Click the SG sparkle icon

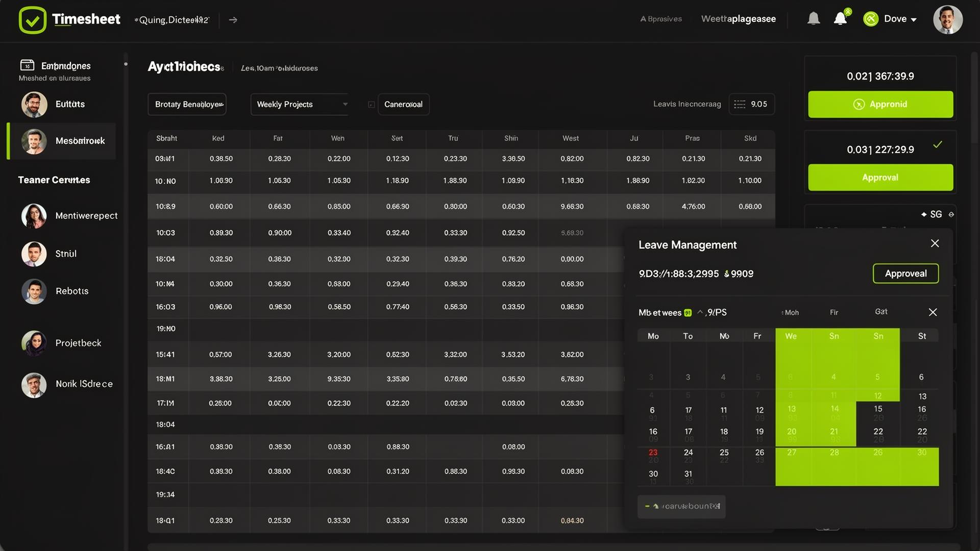pos(923,214)
